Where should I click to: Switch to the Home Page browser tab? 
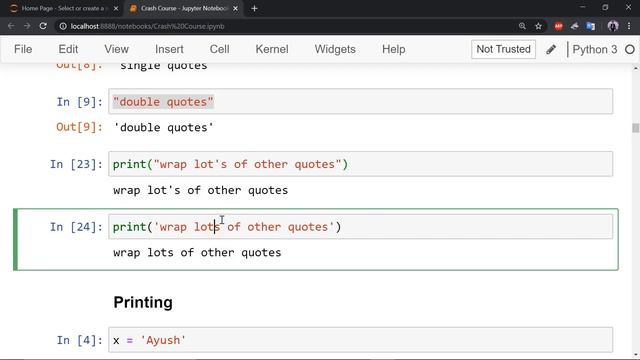coord(64,8)
